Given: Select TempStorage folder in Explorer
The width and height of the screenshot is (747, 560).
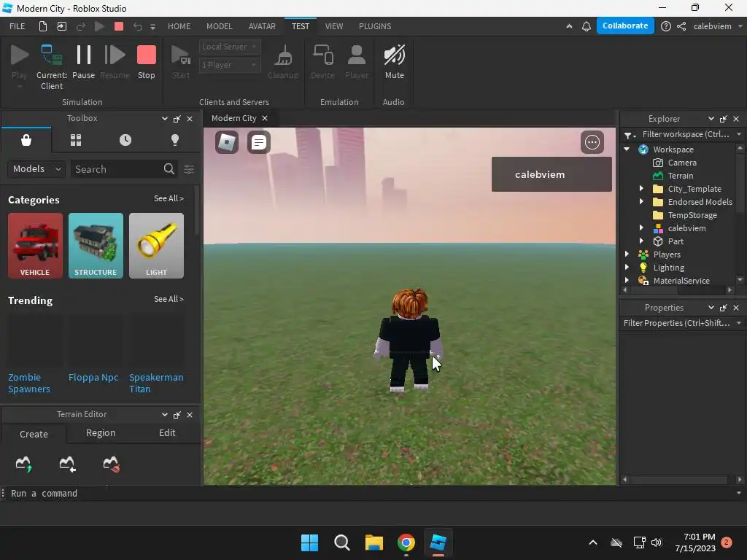Looking at the screenshot, I should point(692,215).
